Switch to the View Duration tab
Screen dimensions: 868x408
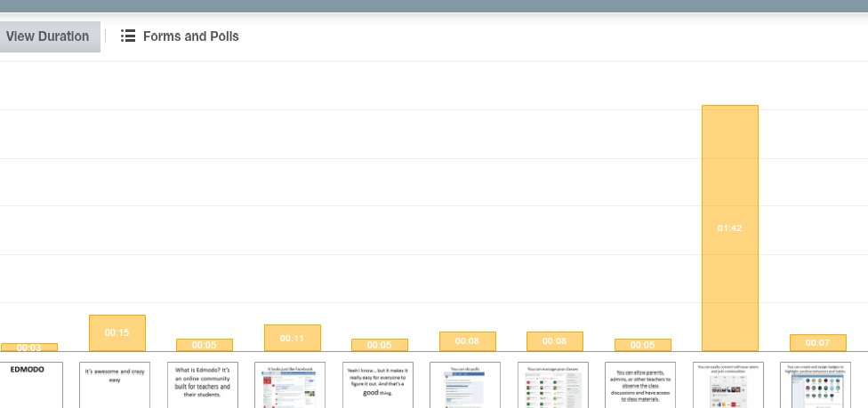click(48, 36)
